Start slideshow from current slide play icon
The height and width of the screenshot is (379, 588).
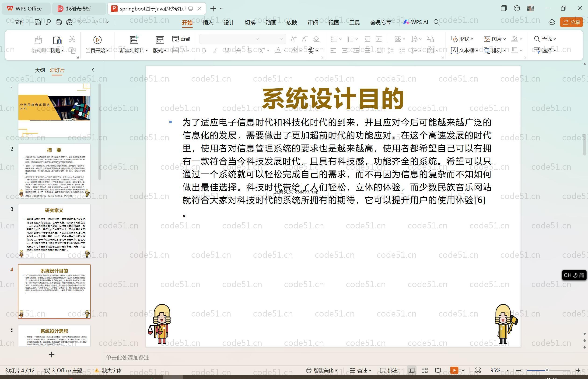97,40
